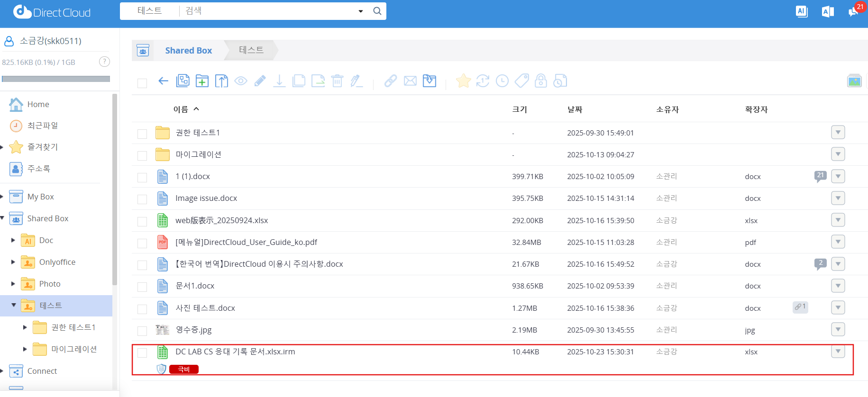Click the circular arrows version icon in toolbar
This screenshot has width=868, height=397.
tap(483, 81)
